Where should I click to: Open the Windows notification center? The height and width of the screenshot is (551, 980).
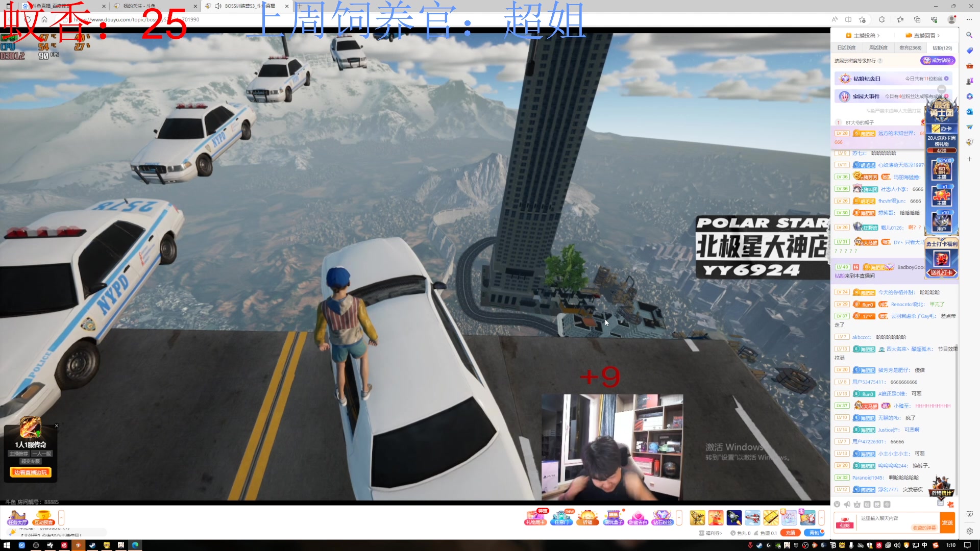pos(967,545)
